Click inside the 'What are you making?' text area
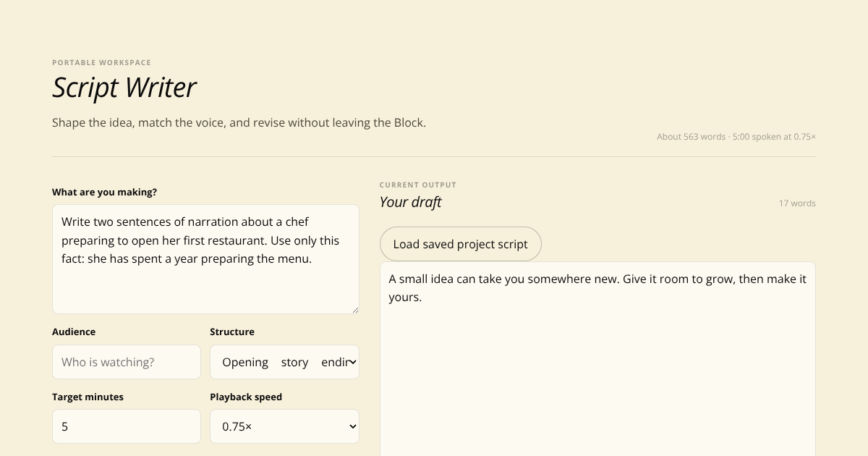This screenshot has height=456, width=868. [x=205, y=259]
